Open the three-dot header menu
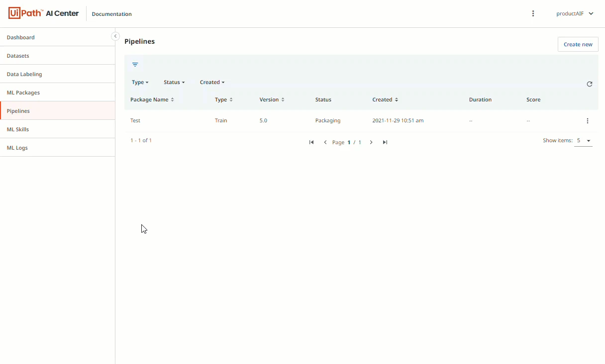 coord(533,14)
